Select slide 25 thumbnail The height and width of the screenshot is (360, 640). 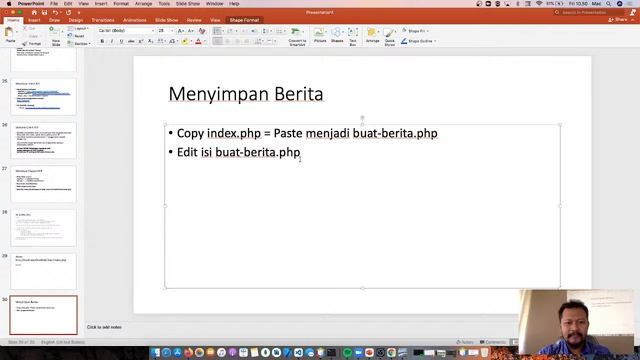pyautogui.click(x=43, y=97)
